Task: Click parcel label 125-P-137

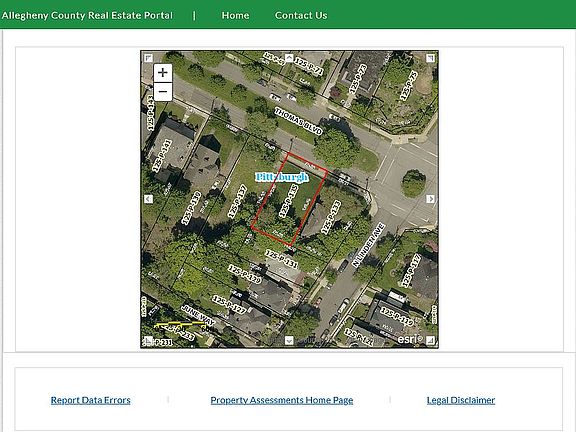Action: tap(237, 201)
